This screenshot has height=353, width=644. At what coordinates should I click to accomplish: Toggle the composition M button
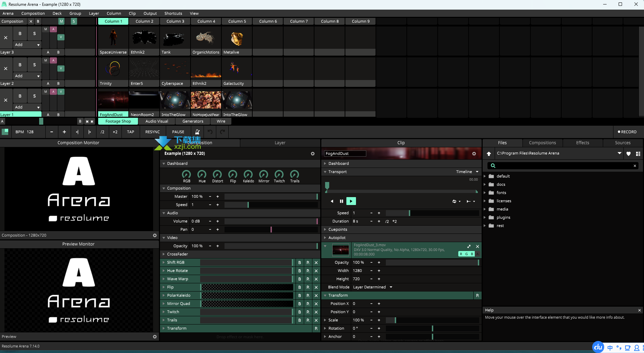point(61,21)
